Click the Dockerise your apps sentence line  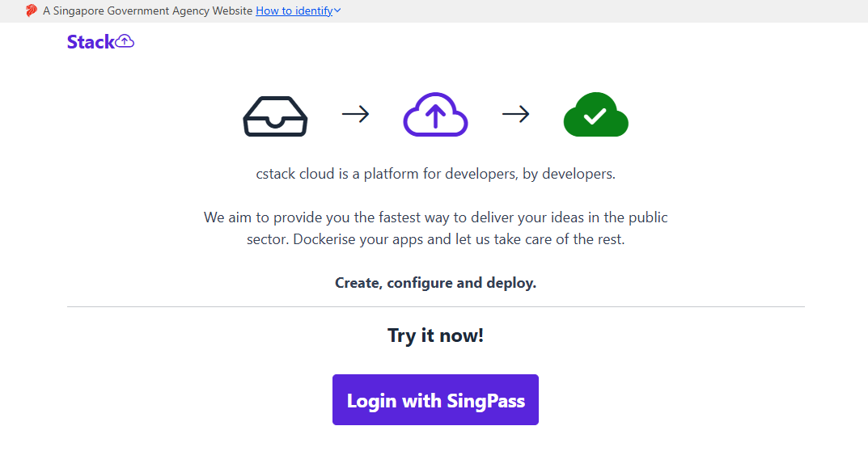tap(459, 239)
